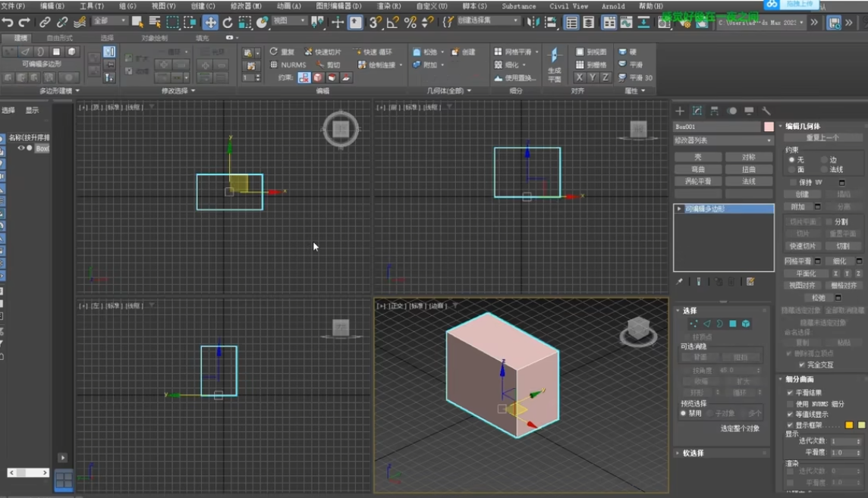Open the 创建选择集 named selection dropdown
This screenshot has height=498, width=868.
coord(489,20)
